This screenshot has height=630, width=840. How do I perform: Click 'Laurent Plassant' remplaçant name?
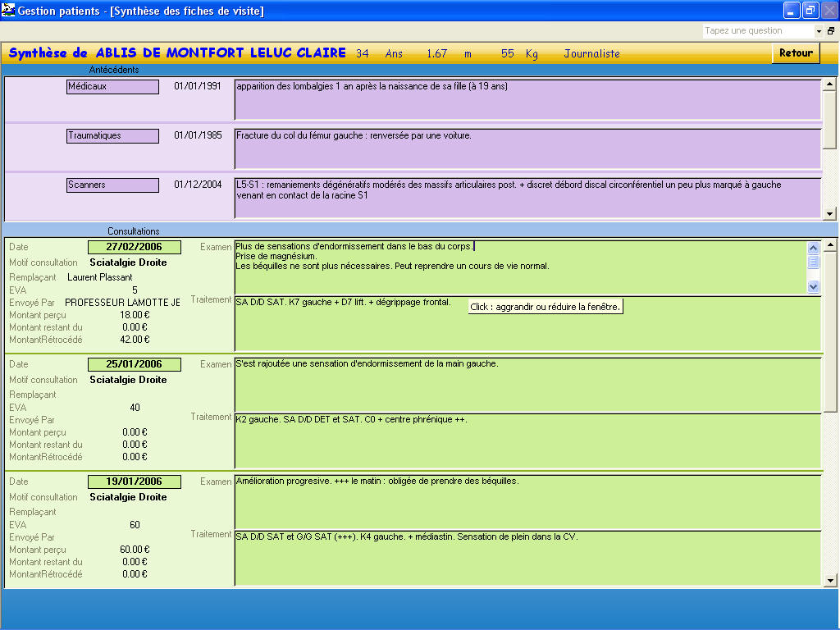point(99,277)
